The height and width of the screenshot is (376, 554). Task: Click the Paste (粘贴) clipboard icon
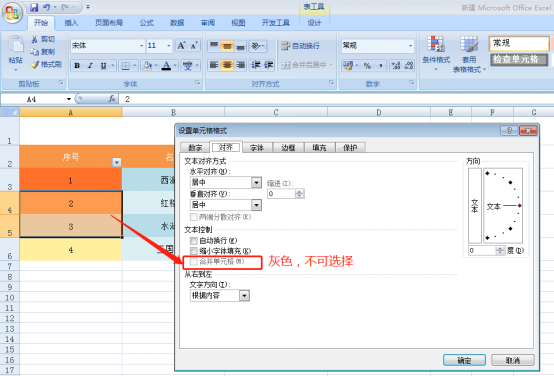coord(16,45)
